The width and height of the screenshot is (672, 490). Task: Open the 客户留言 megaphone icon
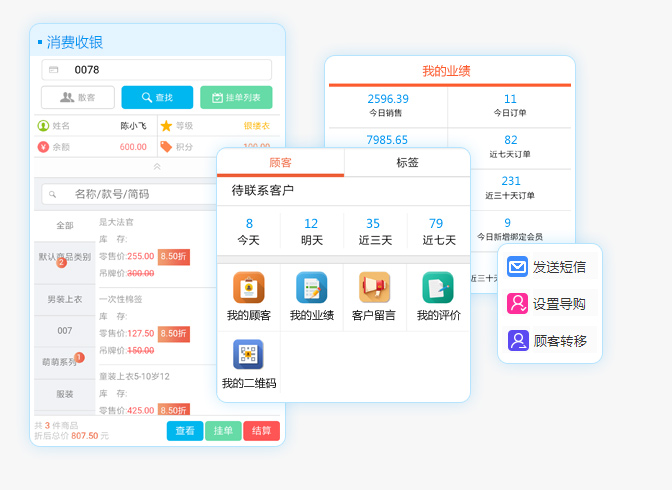pyautogui.click(x=374, y=288)
